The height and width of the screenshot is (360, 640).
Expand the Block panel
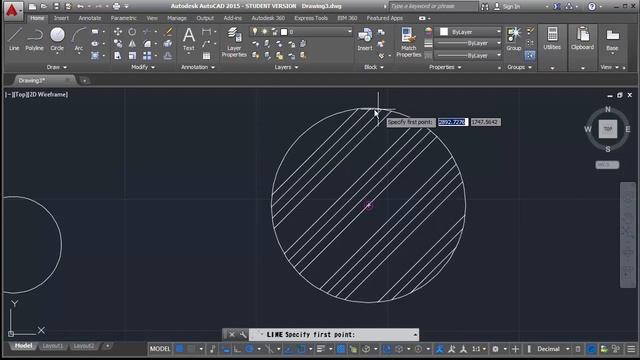374,67
